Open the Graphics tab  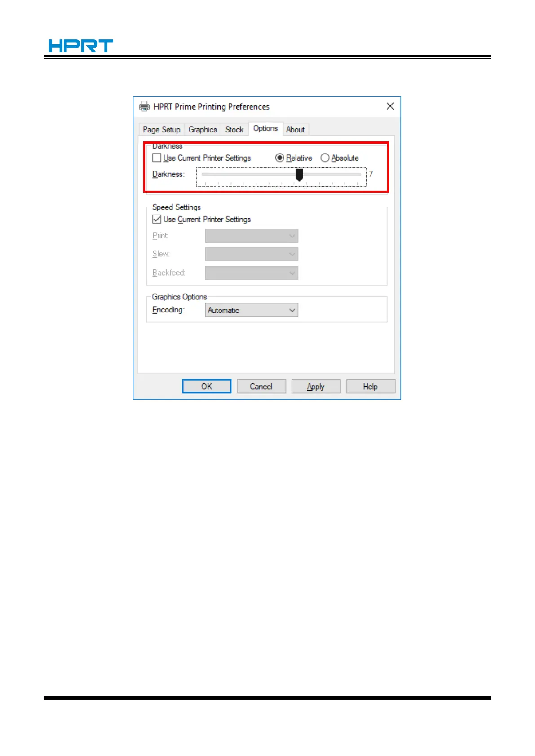(x=203, y=129)
